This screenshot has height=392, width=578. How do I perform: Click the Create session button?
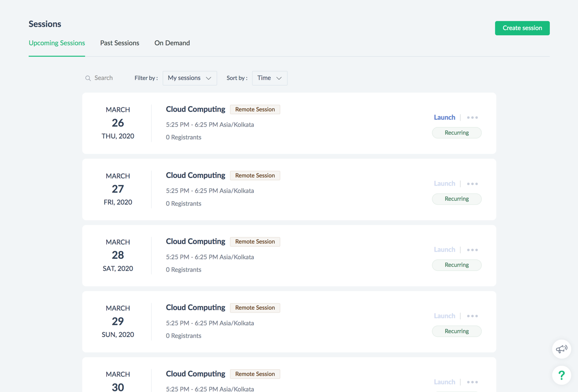tap(522, 28)
